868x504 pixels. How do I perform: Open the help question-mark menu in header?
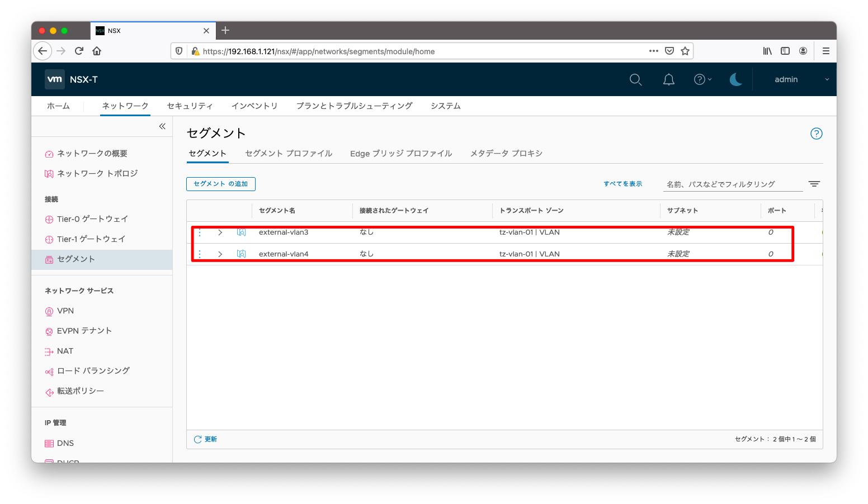702,79
